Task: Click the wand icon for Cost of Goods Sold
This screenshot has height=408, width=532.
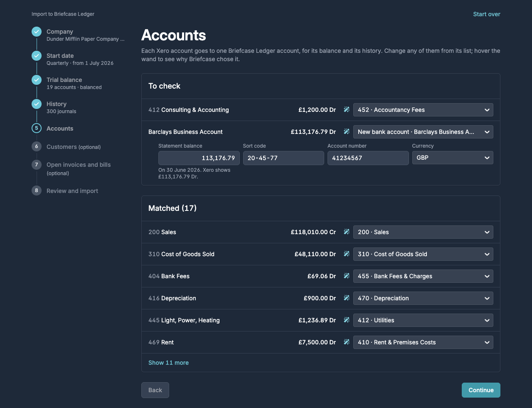Action: pyautogui.click(x=347, y=254)
